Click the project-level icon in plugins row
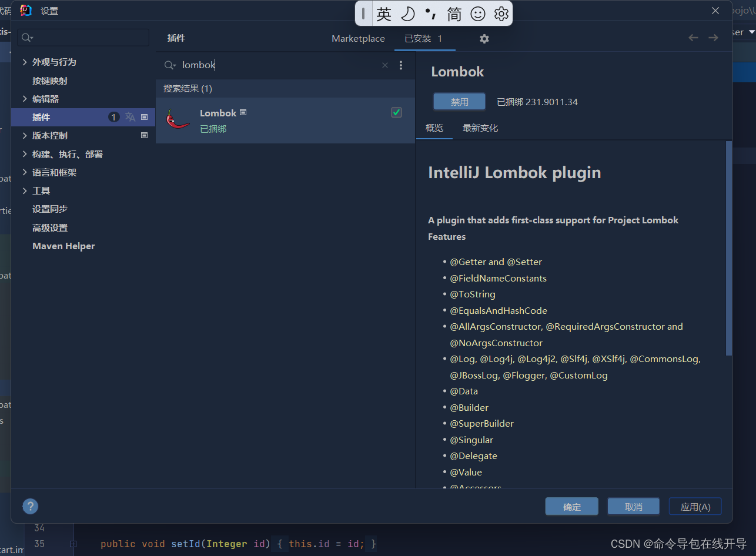Screen dimensions: 756x556 pyautogui.click(x=144, y=117)
